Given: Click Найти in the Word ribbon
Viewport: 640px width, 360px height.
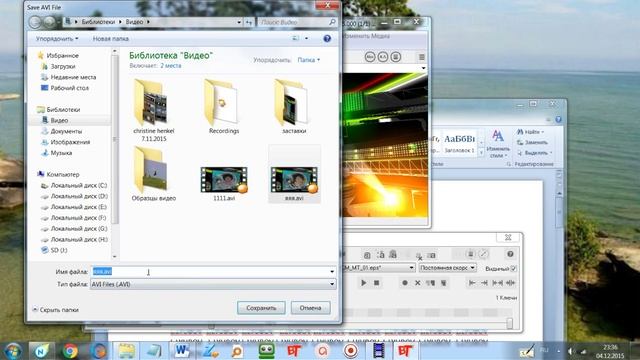Looking at the screenshot, I should (531, 132).
